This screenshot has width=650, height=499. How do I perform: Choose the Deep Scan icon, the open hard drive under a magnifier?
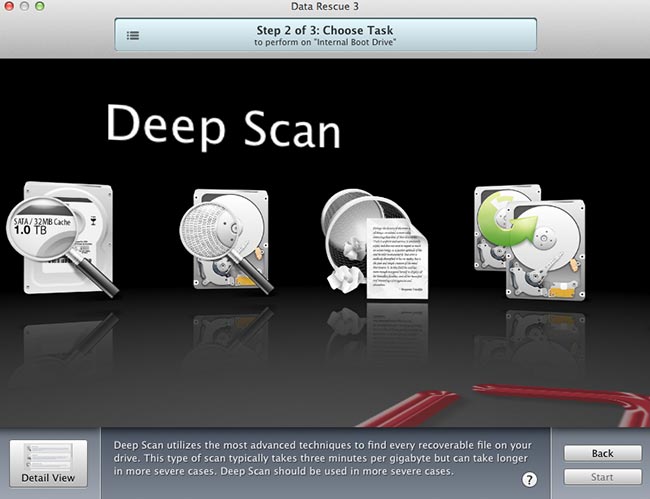(x=227, y=241)
